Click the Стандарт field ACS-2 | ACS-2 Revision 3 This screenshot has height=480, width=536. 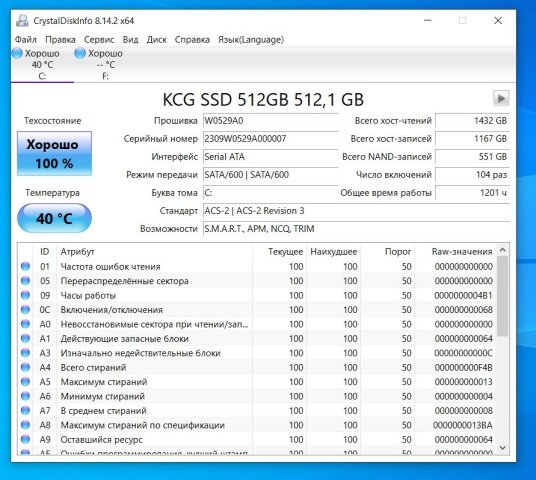click(x=356, y=211)
